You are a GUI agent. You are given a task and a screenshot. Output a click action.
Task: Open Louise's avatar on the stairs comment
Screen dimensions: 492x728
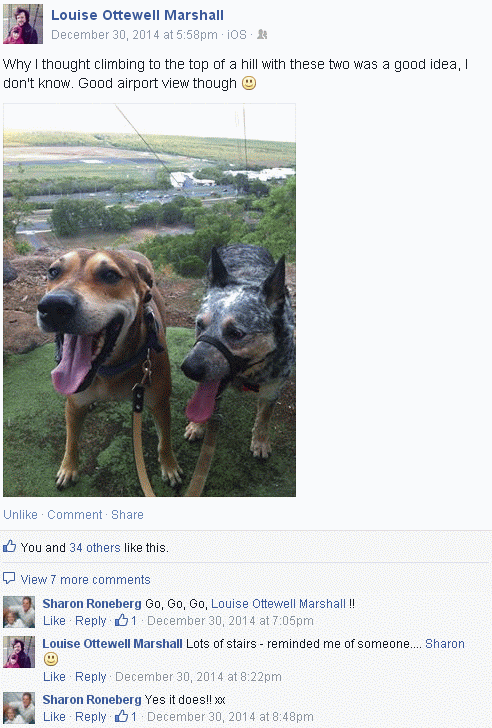[x=19, y=652]
